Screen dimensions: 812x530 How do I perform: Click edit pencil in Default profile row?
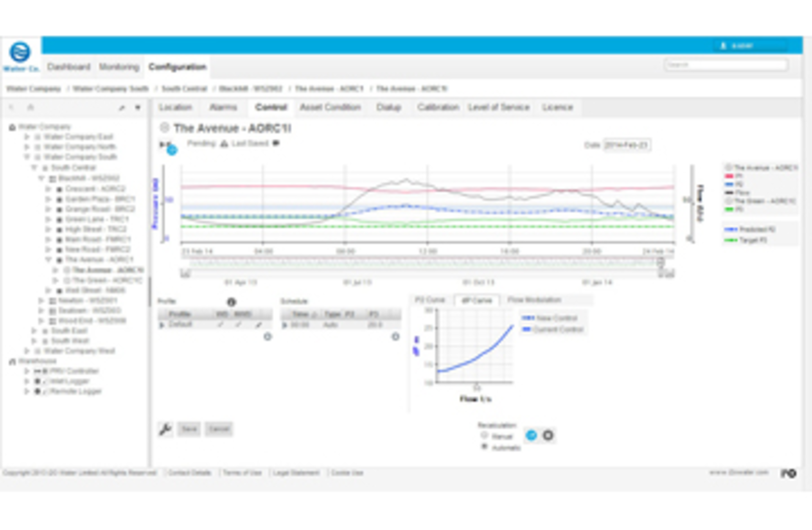click(x=258, y=325)
